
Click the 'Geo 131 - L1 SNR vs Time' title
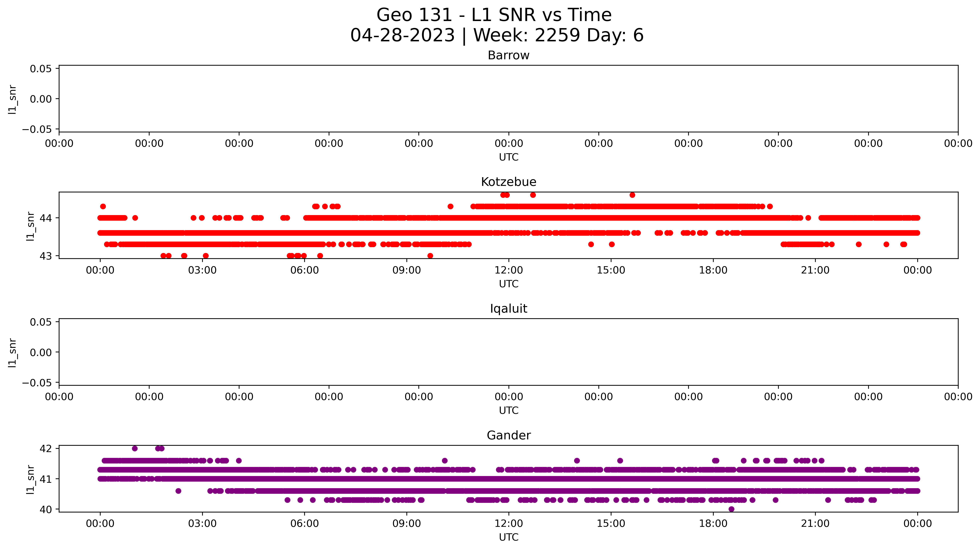point(494,15)
